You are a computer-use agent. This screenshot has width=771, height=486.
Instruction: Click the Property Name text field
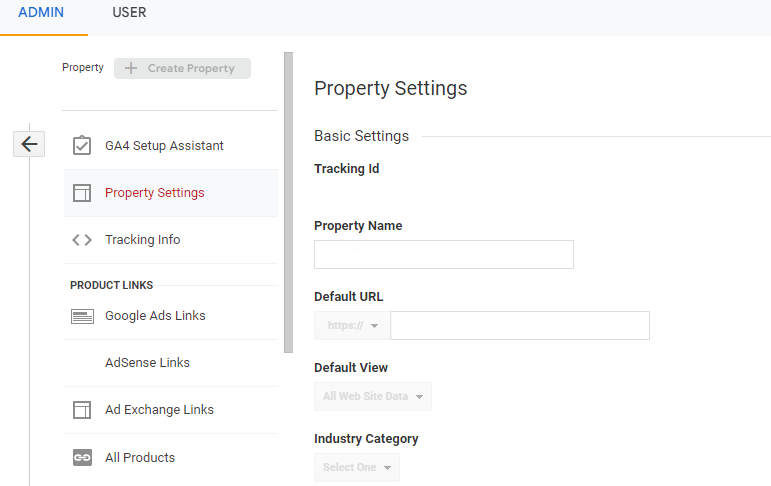coord(444,255)
